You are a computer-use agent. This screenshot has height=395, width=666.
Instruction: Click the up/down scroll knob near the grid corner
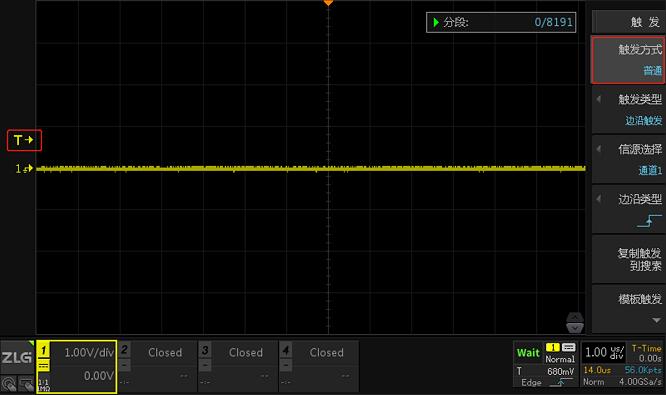click(x=575, y=323)
